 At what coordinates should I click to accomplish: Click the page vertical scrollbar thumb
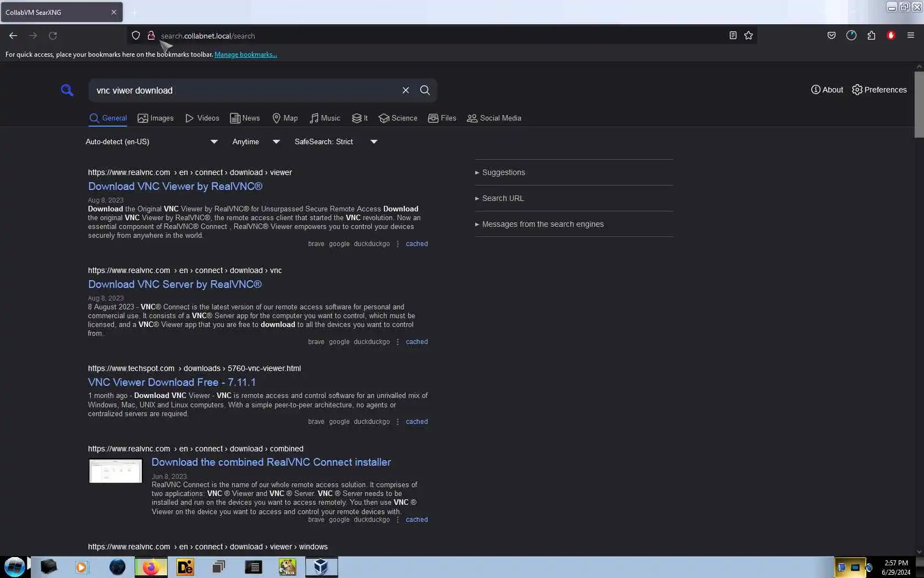pyautogui.click(x=919, y=105)
